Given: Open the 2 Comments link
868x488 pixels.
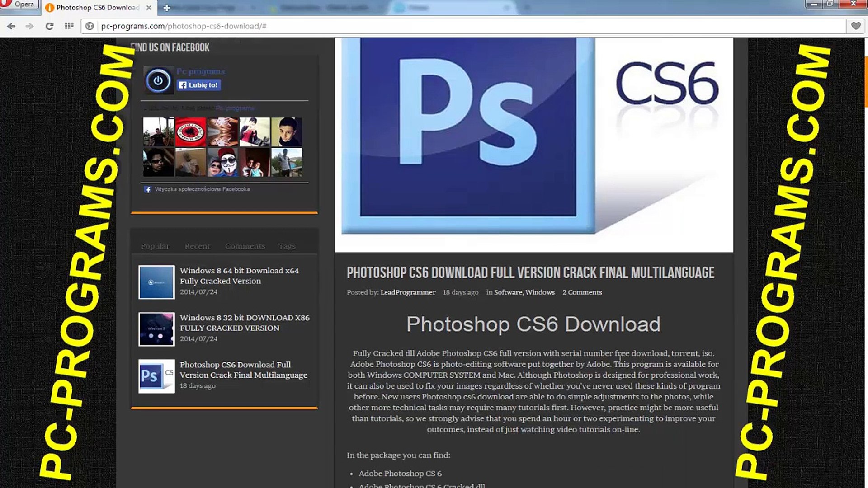Looking at the screenshot, I should click(582, 292).
